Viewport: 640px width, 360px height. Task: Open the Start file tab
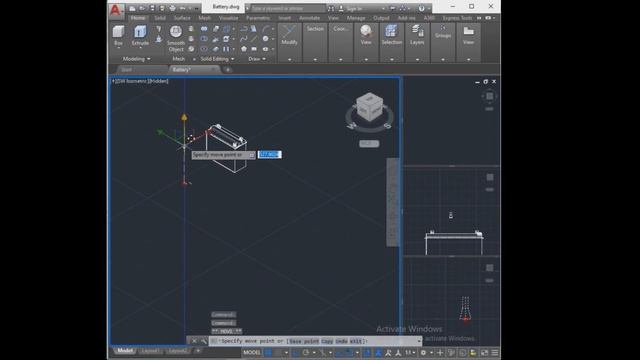click(x=127, y=69)
